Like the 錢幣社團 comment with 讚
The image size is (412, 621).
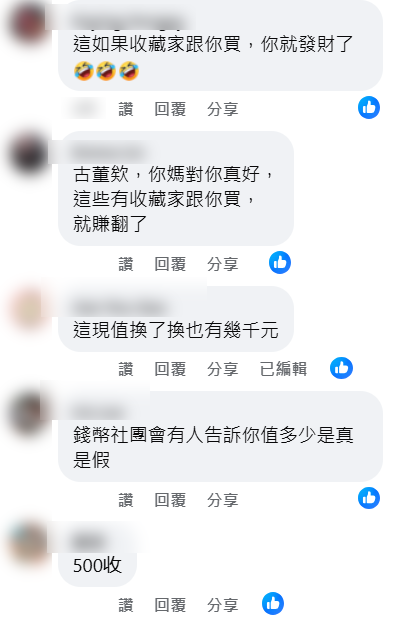pos(126,500)
